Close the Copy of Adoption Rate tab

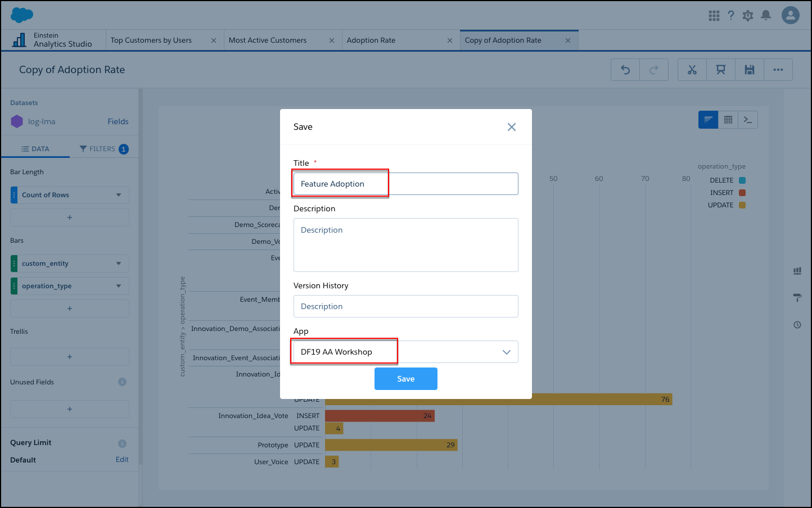tap(568, 40)
